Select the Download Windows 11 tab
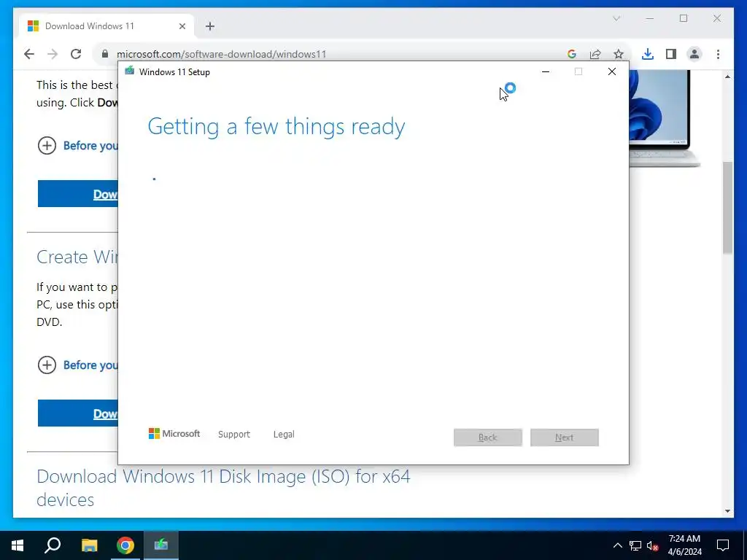 107,26
